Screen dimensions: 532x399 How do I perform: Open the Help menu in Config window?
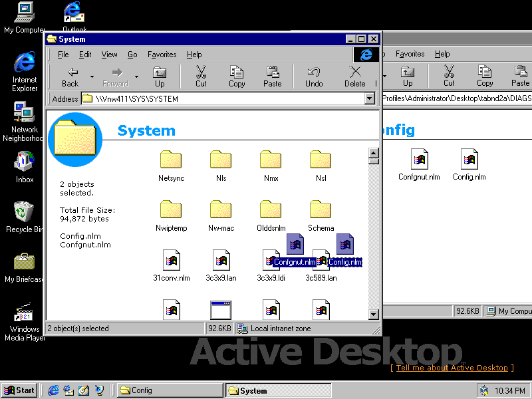point(442,54)
